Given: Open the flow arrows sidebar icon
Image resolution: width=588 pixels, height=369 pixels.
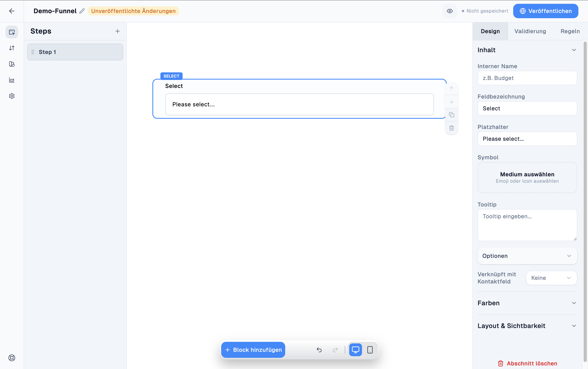Looking at the screenshot, I should [x=12, y=48].
